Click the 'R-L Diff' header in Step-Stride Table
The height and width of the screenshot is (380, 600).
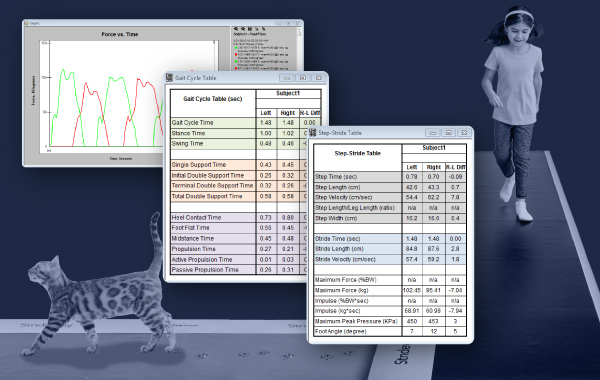pyautogui.click(x=456, y=167)
